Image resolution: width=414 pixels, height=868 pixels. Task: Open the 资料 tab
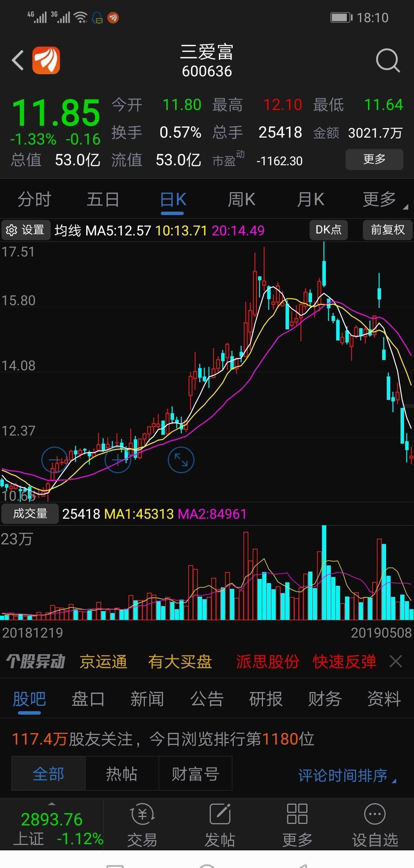pyautogui.click(x=384, y=699)
